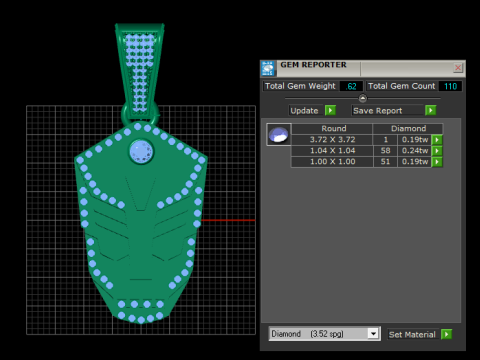Image resolution: width=480 pixels, height=360 pixels.
Task: Click the Total Gem Count value 110
Action: pyautogui.click(x=450, y=86)
